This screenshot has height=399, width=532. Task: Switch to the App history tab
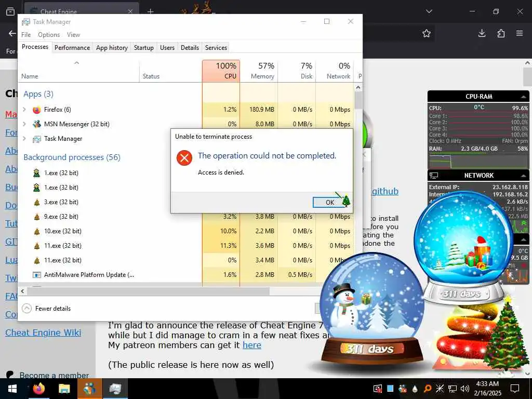[112, 47]
